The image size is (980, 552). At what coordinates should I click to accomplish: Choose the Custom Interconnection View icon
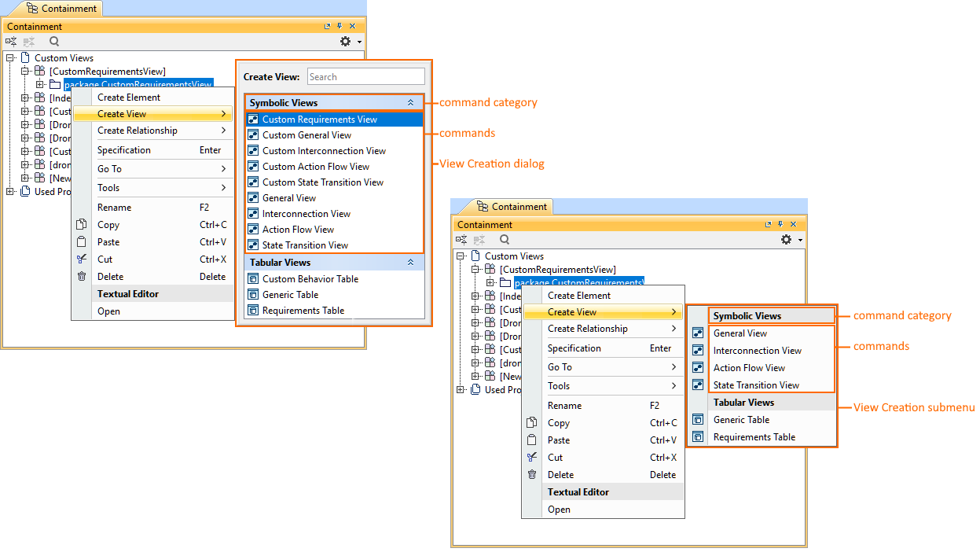pos(253,151)
